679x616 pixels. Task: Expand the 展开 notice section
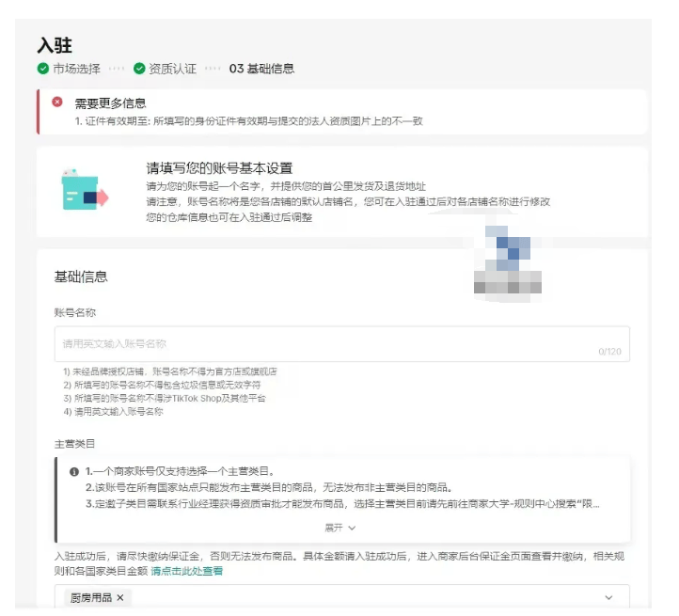[340, 528]
